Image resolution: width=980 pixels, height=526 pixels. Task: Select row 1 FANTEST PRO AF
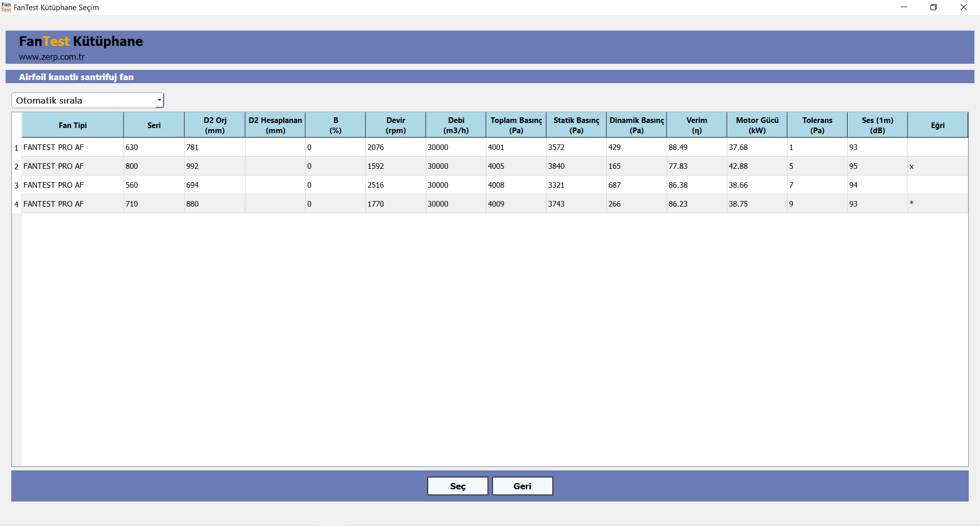point(54,147)
